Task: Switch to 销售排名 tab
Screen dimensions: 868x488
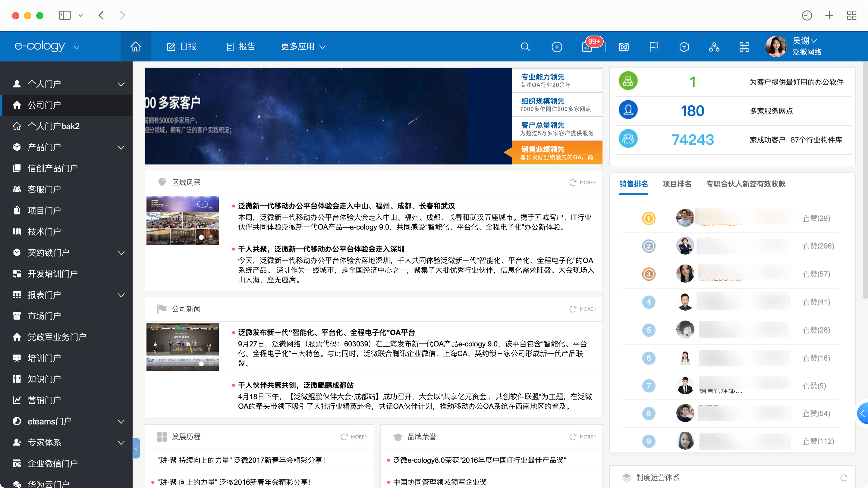Action: pos(634,184)
